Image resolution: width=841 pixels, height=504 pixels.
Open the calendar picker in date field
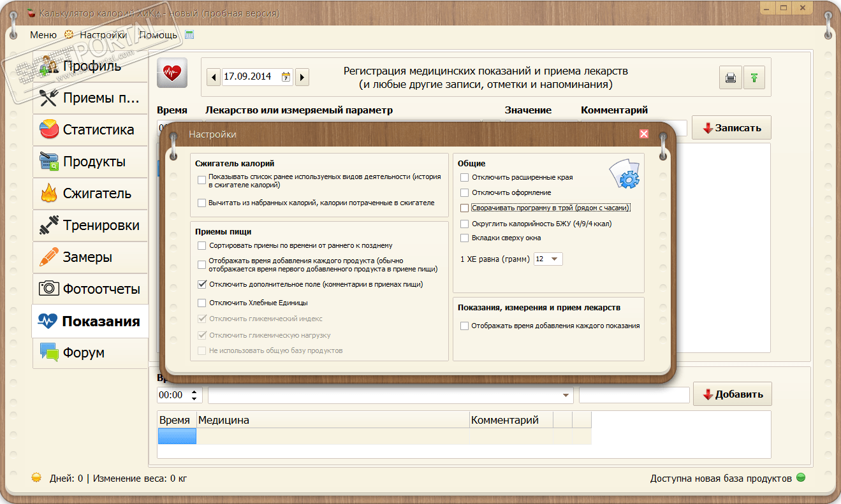286,77
